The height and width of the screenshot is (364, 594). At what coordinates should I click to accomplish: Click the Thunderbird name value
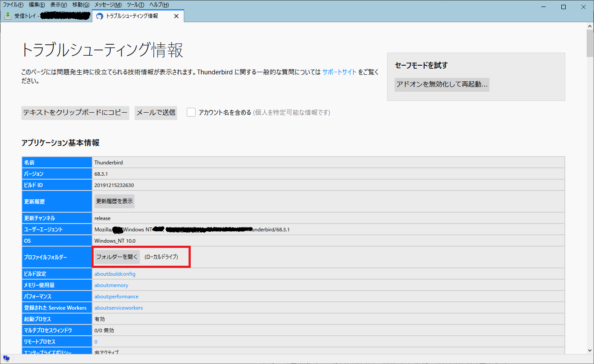pos(108,163)
